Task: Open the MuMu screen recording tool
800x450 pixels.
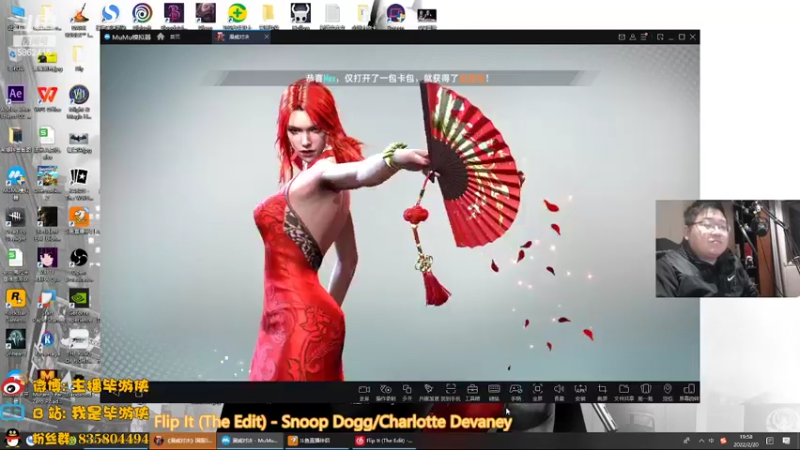Action: 364,390
